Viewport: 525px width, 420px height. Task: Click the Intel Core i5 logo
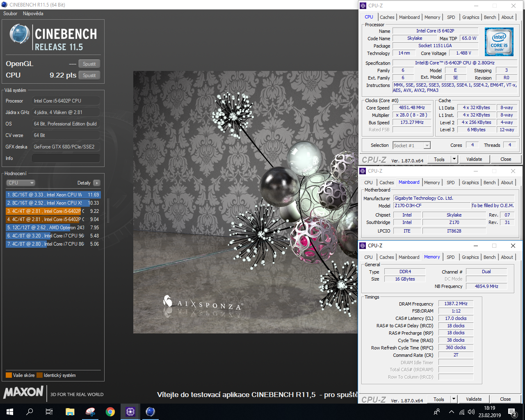(499, 42)
